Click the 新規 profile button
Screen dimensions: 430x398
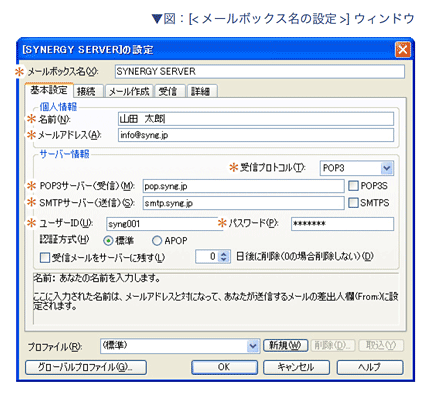click(286, 345)
